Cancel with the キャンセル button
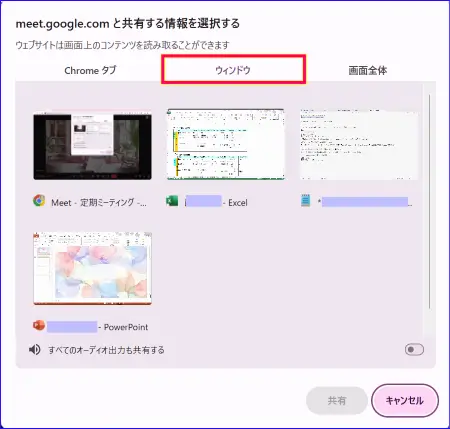Viewport: 450px width, 429px height. point(405,400)
